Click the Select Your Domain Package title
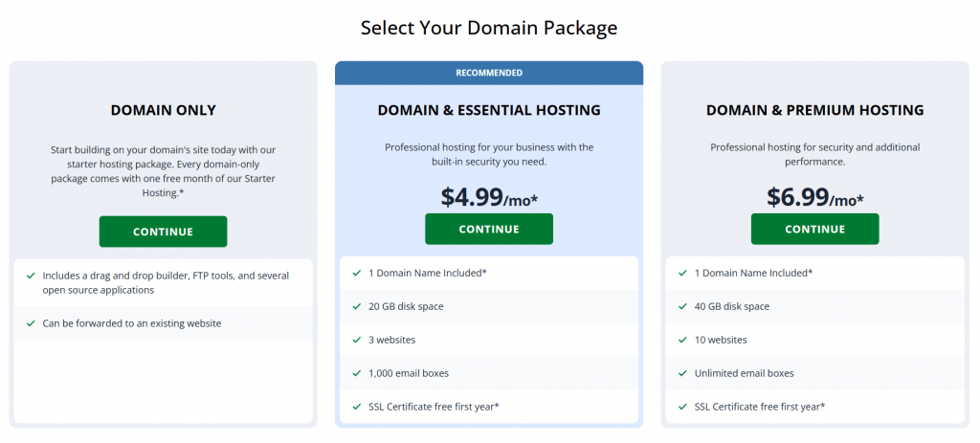The height and width of the screenshot is (443, 980). 489,28
